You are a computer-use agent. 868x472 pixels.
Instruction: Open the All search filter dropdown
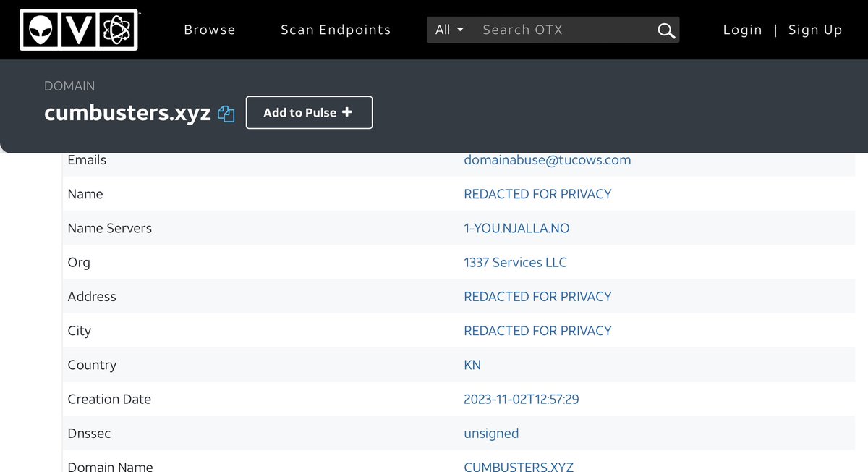[449, 30]
